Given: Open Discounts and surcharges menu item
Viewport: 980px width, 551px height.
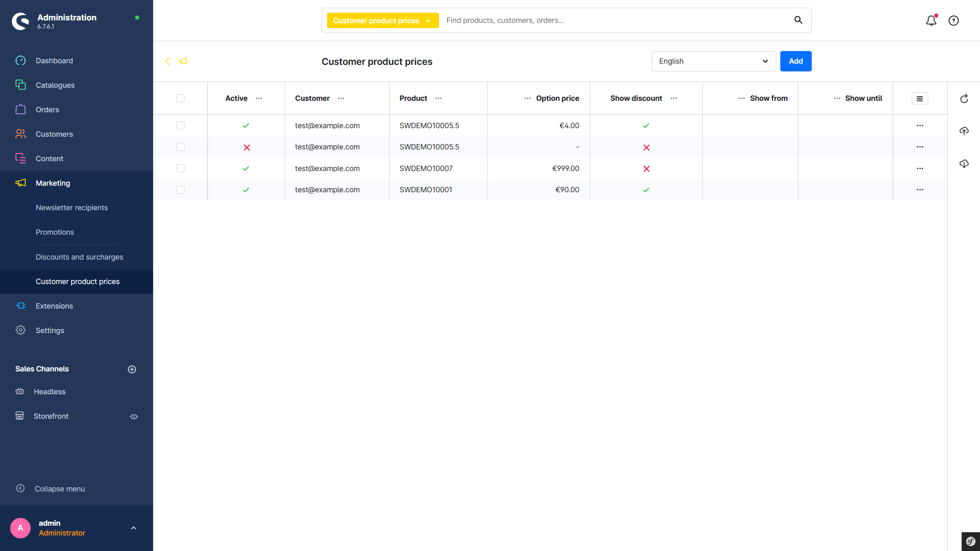Looking at the screenshot, I should (79, 257).
